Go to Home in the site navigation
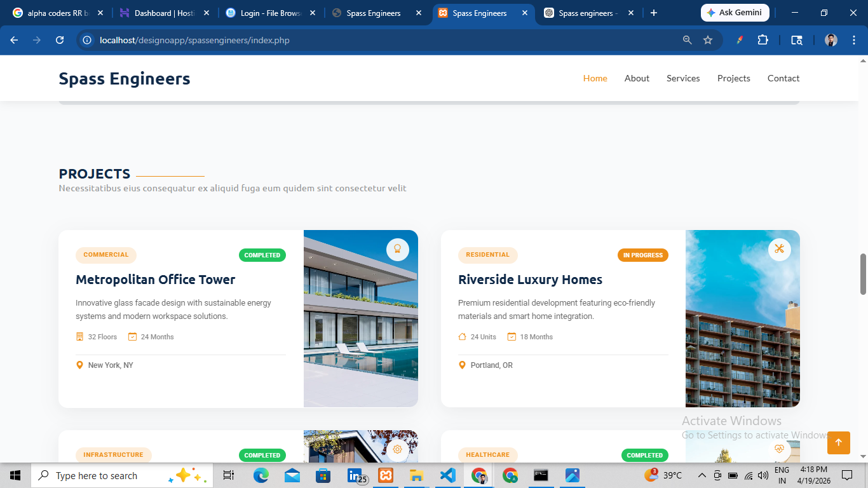This screenshot has height=488, width=868. pos(595,78)
